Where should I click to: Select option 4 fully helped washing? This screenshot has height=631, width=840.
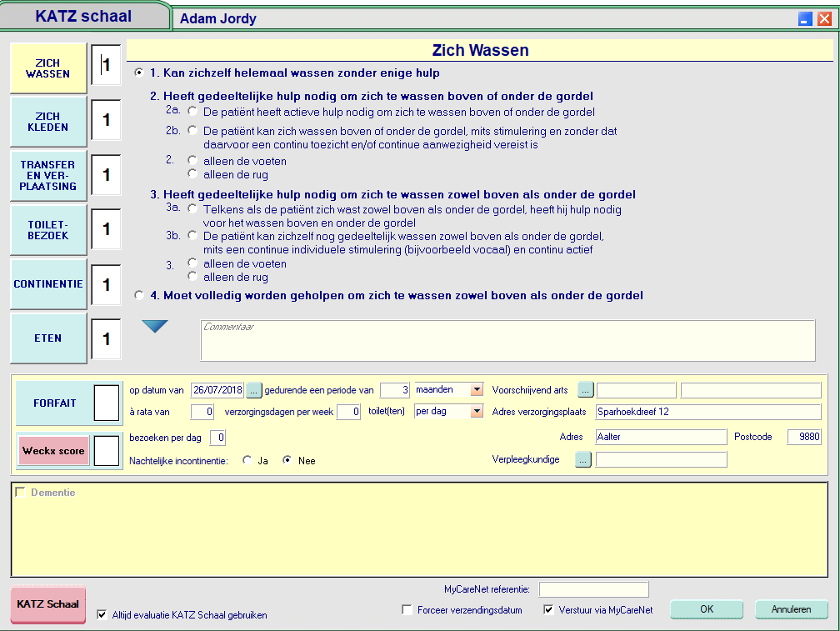(x=138, y=295)
